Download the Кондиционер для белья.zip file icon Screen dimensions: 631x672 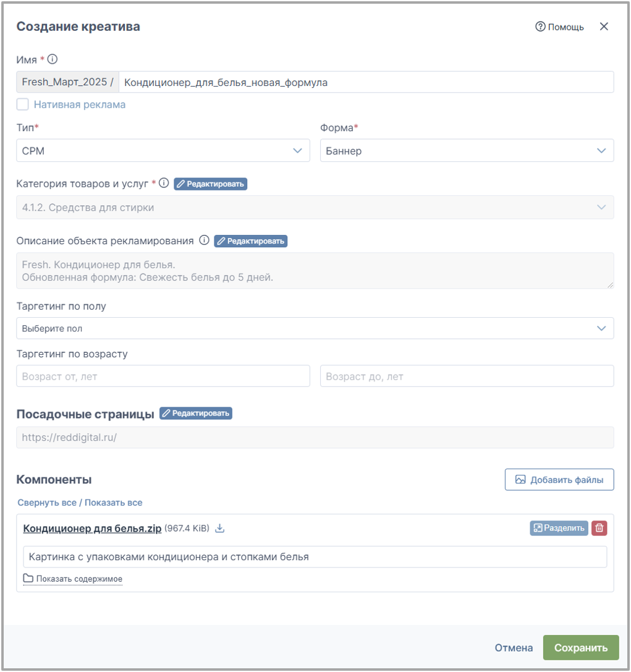pyautogui.click(x=220, y=528)
